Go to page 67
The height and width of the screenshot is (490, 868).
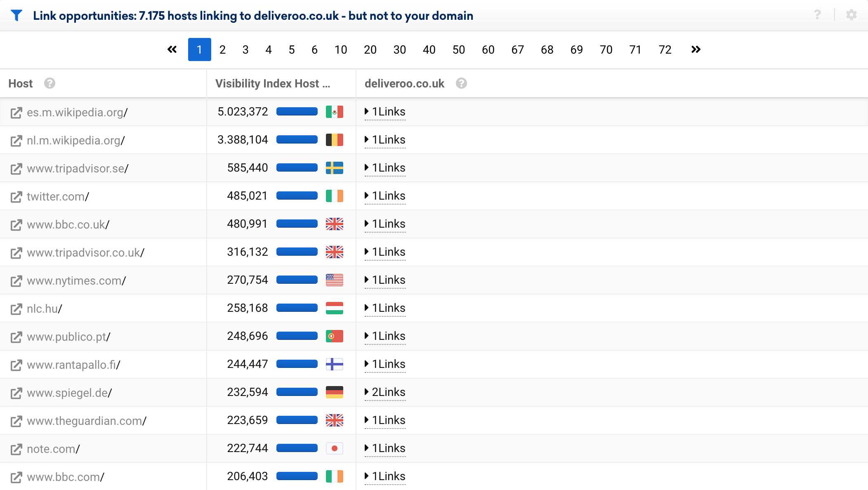pos(518,49)
